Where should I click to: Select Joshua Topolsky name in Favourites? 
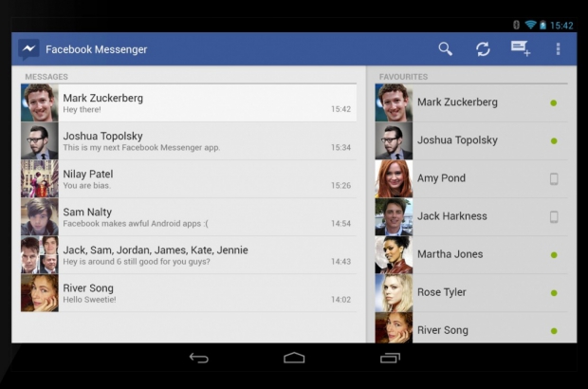(x=457, y=139)
